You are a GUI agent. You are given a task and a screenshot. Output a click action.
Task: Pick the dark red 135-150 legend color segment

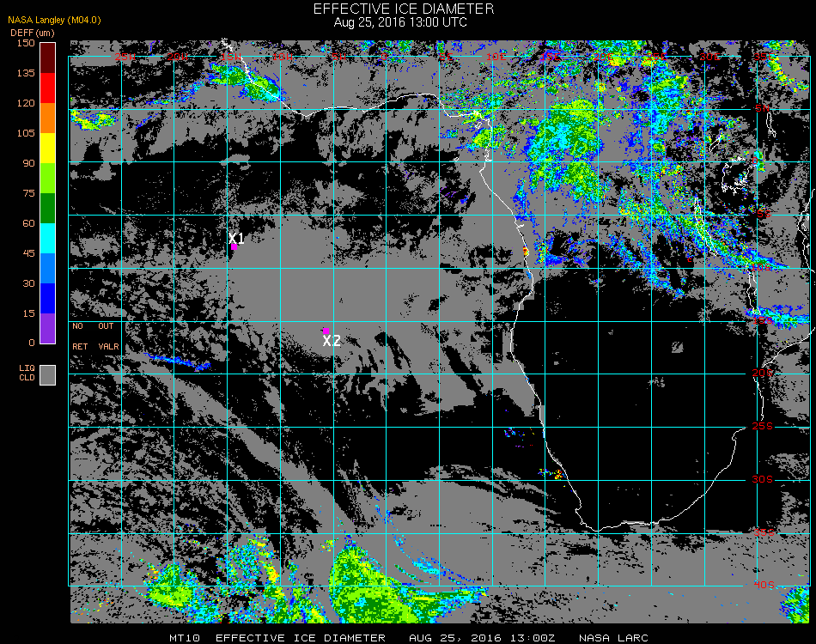[x=48, y=58]
